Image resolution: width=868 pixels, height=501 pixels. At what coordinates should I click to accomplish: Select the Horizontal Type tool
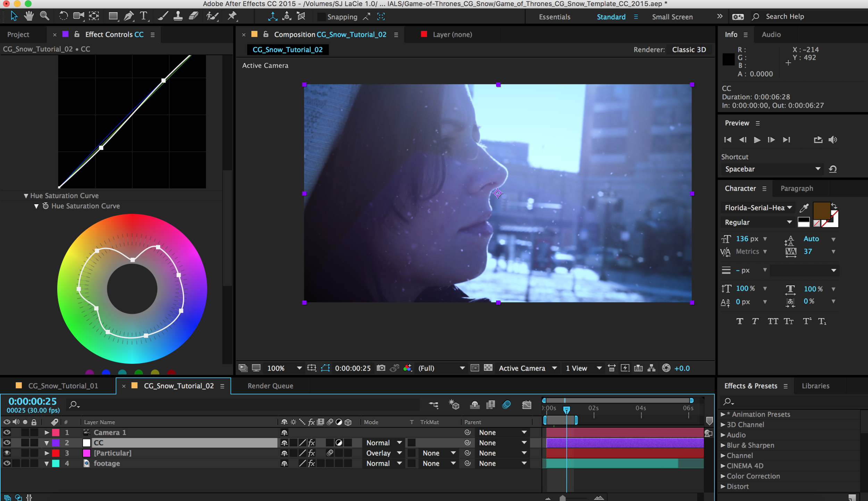point(143,16)
